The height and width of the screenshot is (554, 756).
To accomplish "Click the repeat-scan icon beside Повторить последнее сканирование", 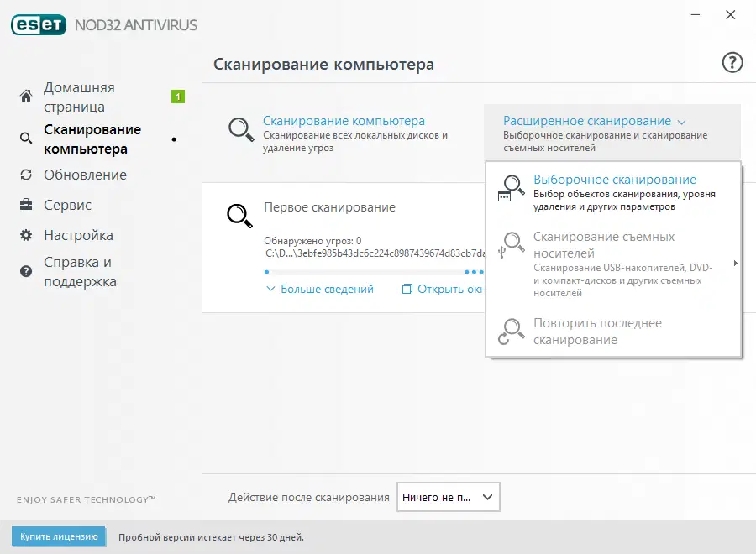I will [x=511, y=330].
